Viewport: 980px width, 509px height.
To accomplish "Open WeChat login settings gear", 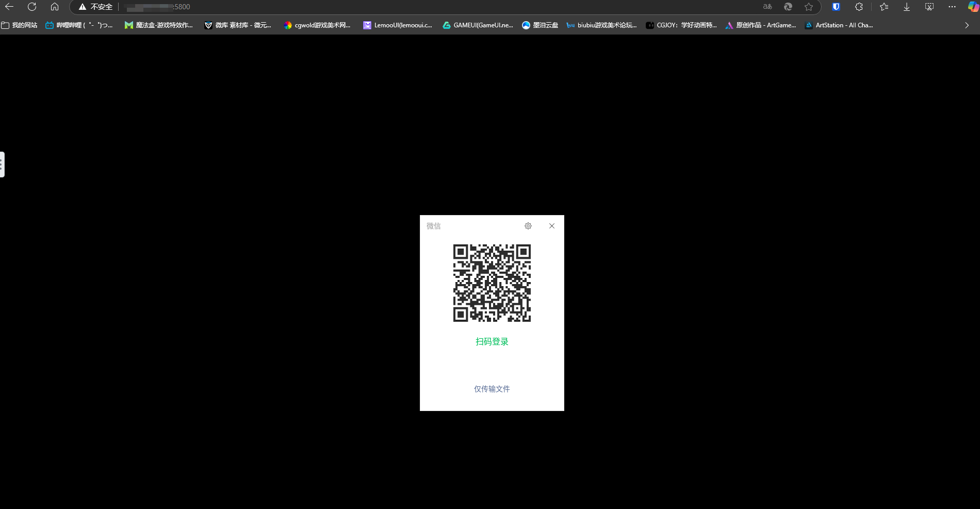I will pyautogui.click(x=528, y=226).
